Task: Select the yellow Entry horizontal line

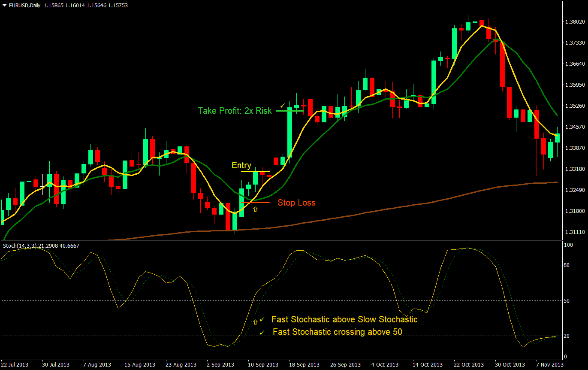Action: 256,171
